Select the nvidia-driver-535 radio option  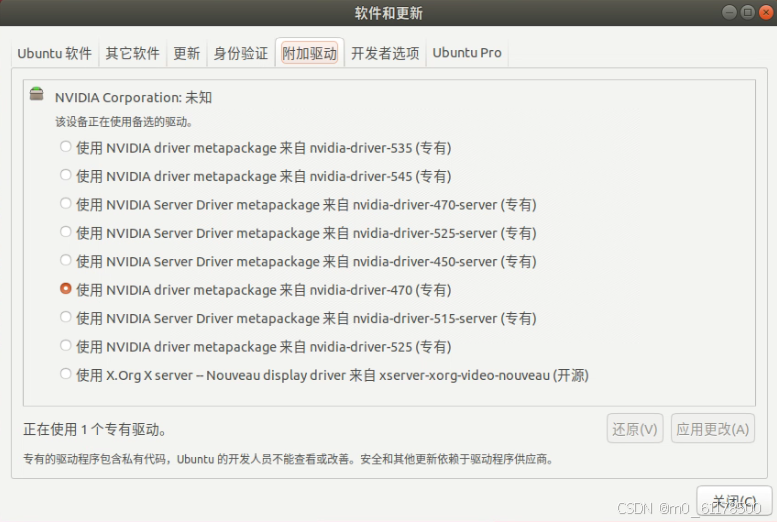(x=65, y=147)
